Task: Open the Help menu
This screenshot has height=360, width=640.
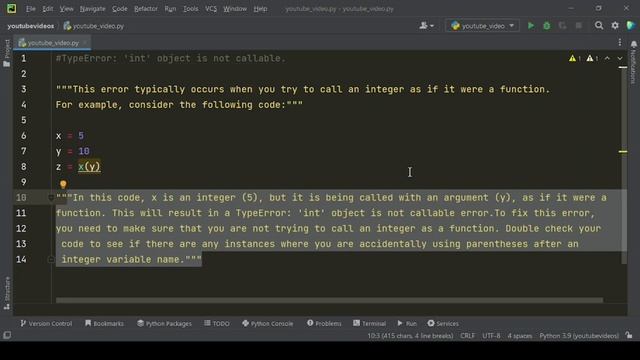Action: pos(260,9)
